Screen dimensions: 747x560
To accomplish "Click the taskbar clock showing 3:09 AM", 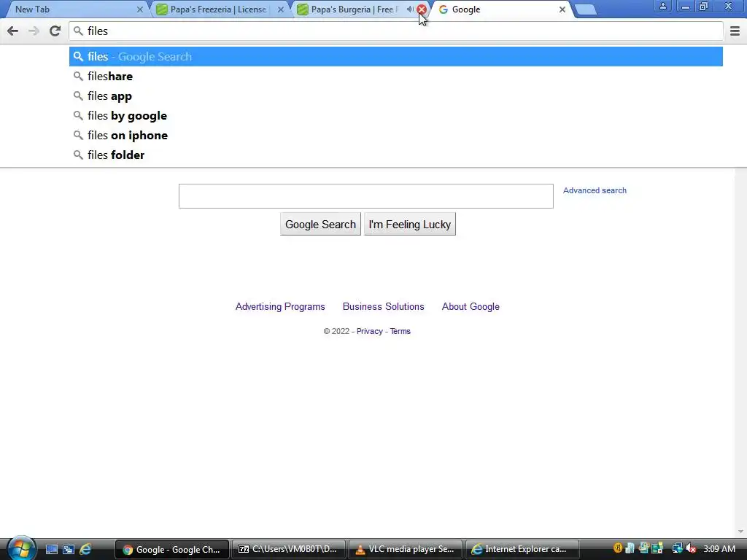I will click(x=719, y=548).
